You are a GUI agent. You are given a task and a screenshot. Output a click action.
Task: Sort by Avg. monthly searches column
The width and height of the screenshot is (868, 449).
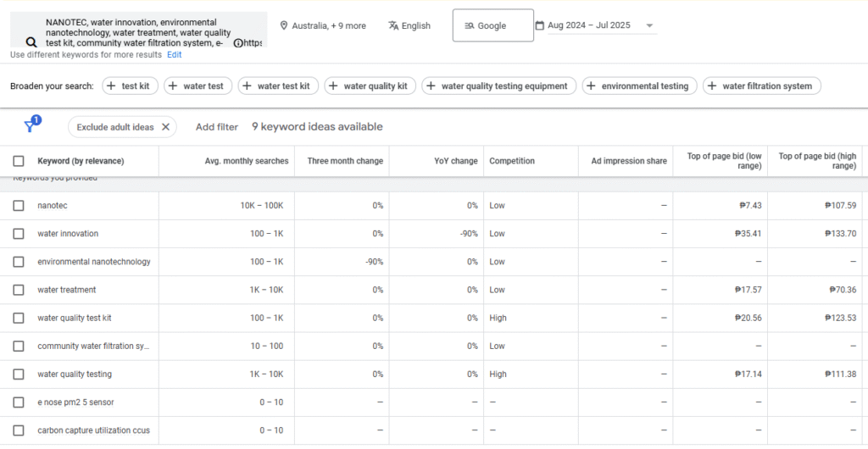[x=246, y=161]
